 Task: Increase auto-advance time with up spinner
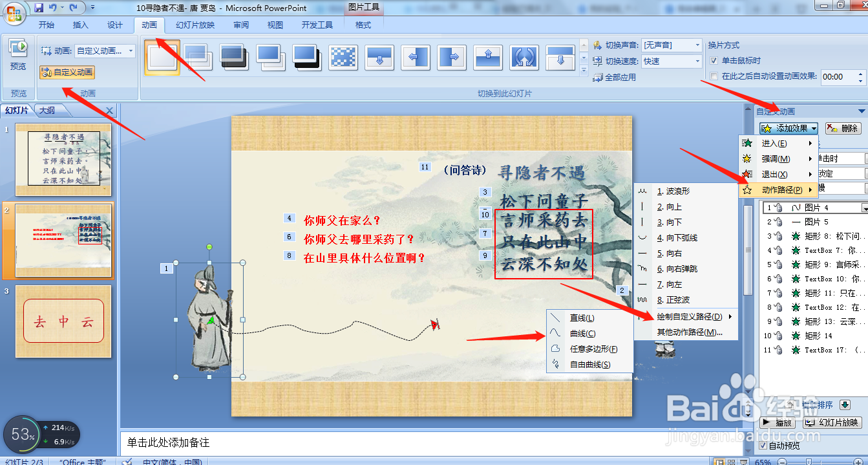(x=860, y=73)
